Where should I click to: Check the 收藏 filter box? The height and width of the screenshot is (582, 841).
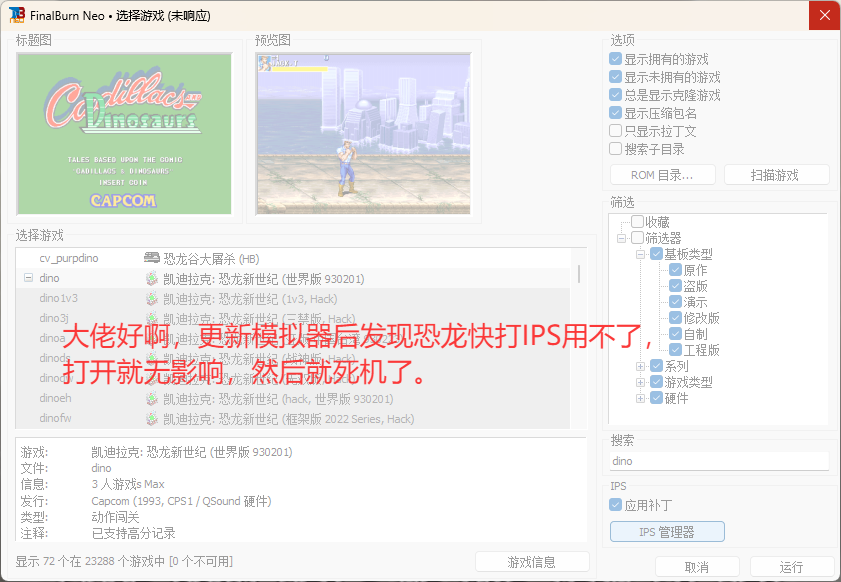click(638, 222)
